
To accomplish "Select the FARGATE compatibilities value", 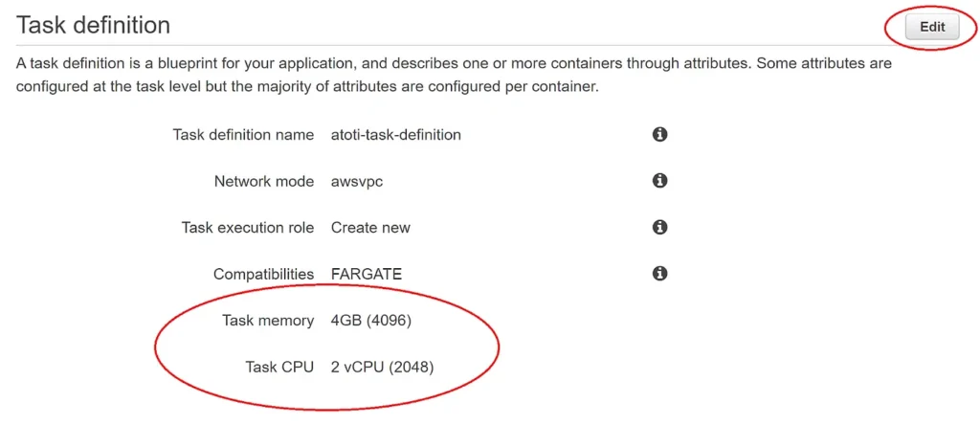I will [x=367, y=274].
